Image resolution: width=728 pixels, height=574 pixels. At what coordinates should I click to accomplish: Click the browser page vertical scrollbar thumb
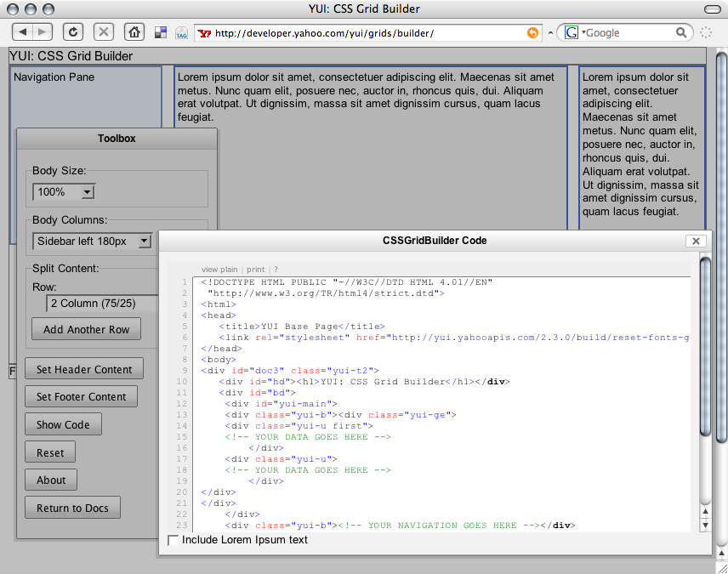[x=721, y=247]
